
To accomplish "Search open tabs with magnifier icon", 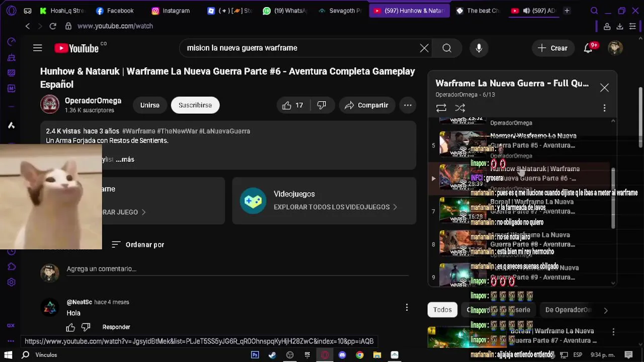I will 594,11.
